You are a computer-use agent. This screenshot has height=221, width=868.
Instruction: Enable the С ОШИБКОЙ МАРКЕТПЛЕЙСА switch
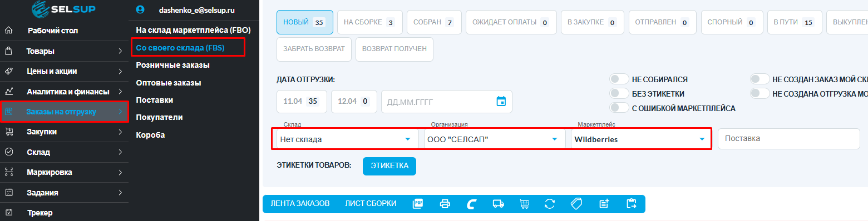click(619, 108)
